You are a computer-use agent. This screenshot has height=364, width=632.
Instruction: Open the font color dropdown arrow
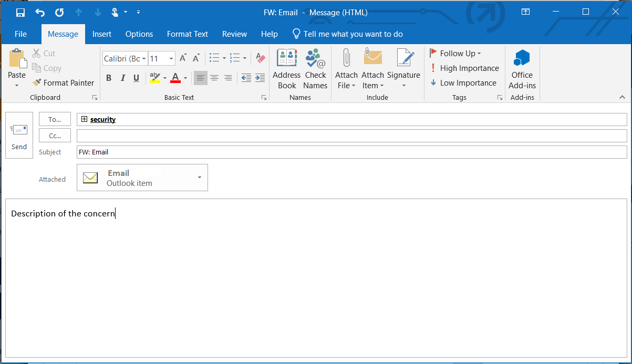[x=185, y=78]
